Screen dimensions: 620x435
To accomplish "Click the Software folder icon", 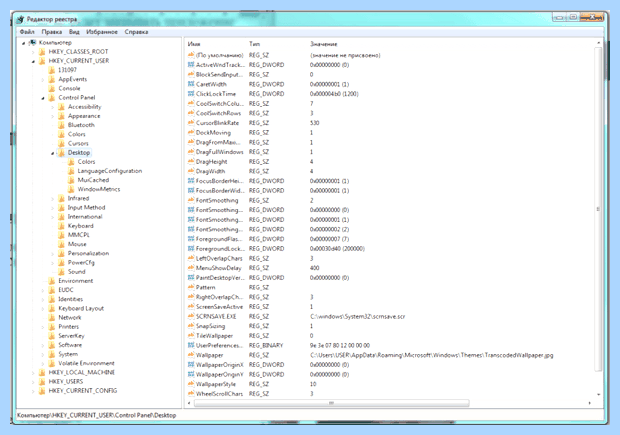I will coord(52,345).
